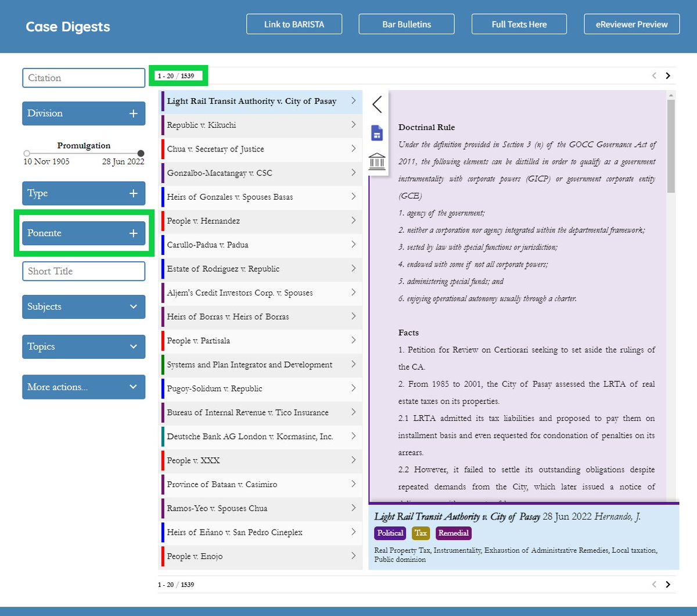697x616 pixels.
Task: Click the Promulgation slider start handle
Action: pyautogui.click(x=27, y=154)
